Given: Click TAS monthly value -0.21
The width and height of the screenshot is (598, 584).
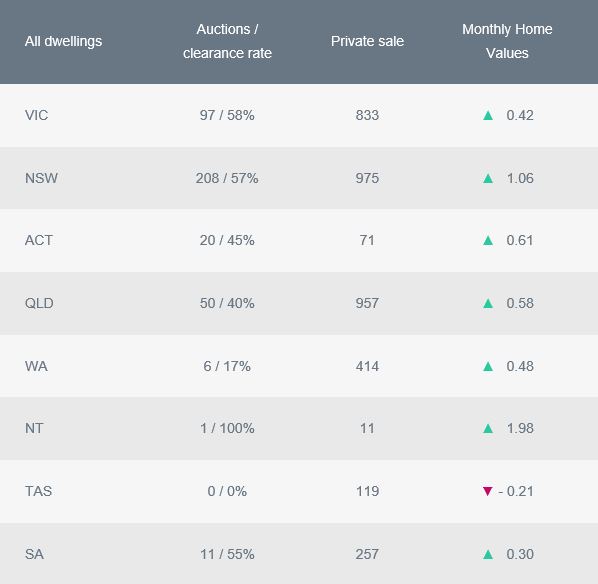Looking at the screenshot, I should pos(516,491).
